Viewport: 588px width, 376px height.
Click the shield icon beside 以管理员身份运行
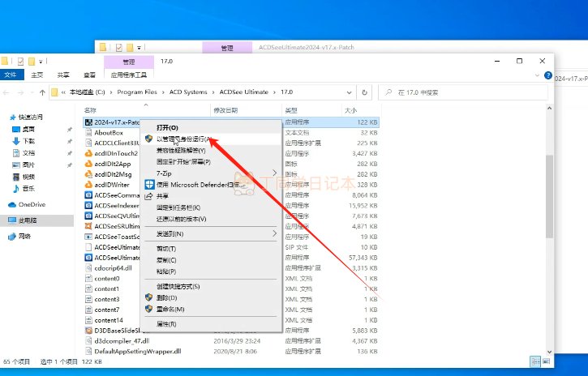pos(149,139)
